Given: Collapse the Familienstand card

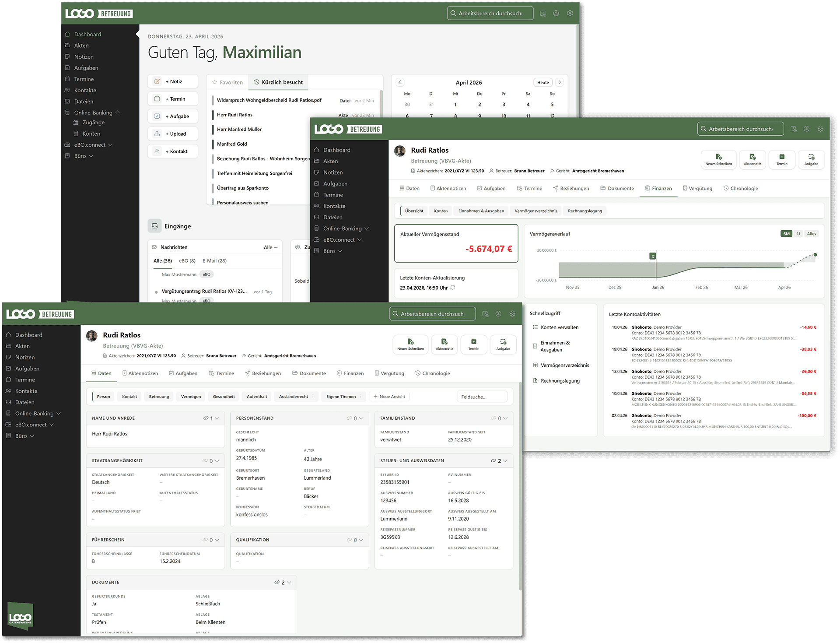Looking at the screenshot, I should tap(506, 418).
